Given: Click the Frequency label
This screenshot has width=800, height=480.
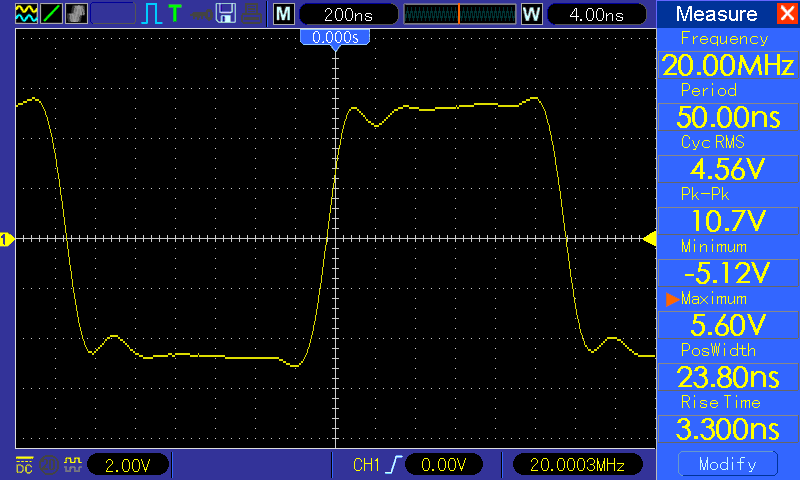Looking at the screenshot, I should click(724, 39).
